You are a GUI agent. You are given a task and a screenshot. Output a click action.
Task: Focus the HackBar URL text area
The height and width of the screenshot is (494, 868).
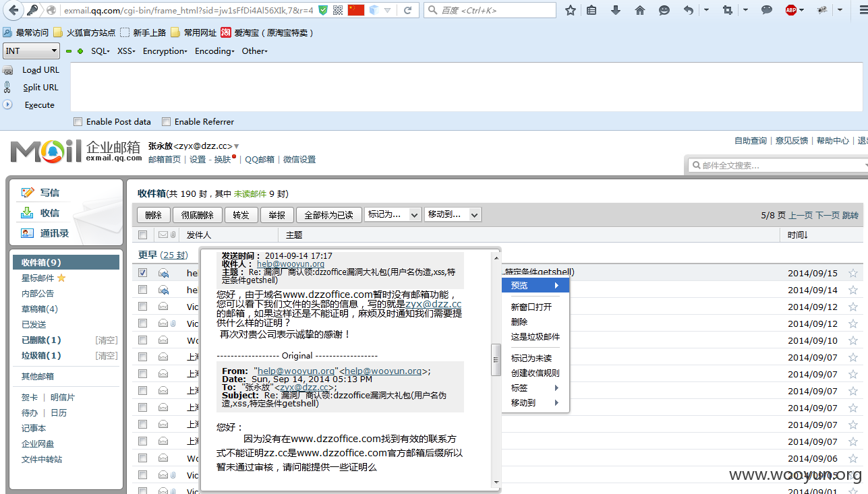point(467,87)
